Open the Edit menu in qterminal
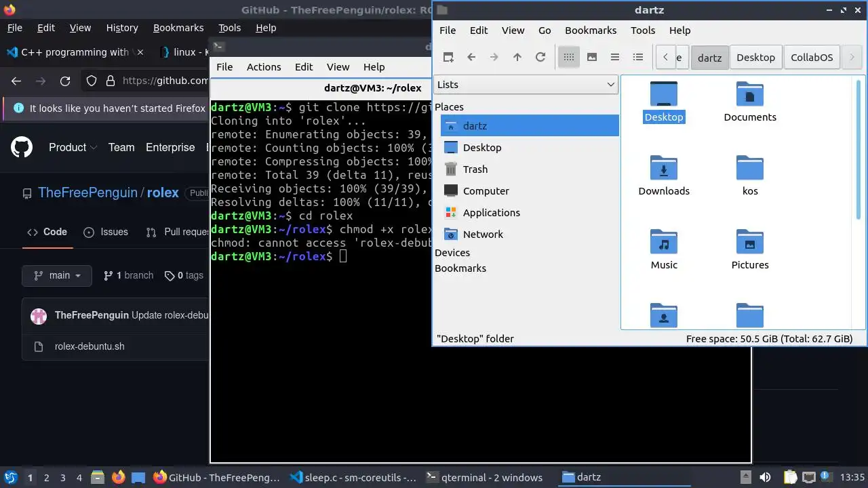 pos(304,67)
